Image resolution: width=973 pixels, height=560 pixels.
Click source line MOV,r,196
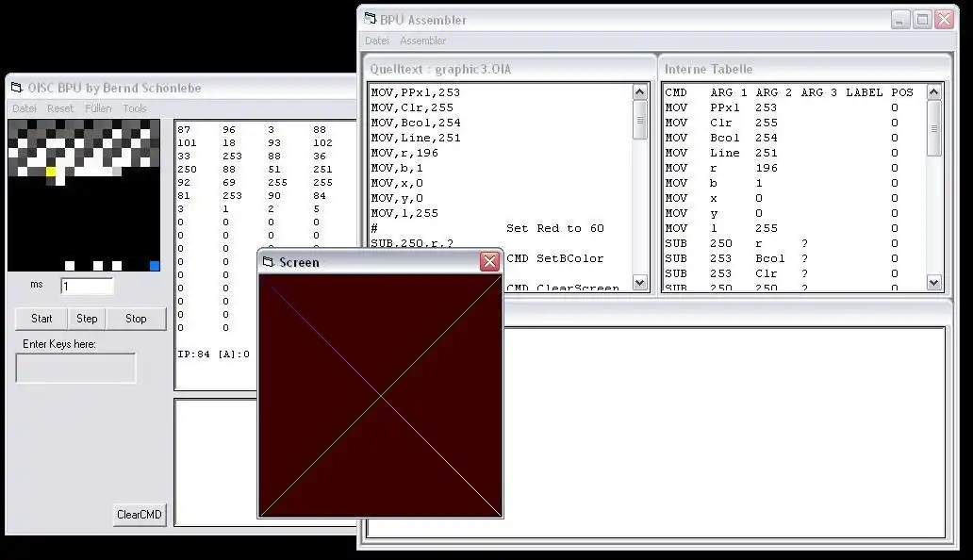pyautogui.click(x=404, y=153)
